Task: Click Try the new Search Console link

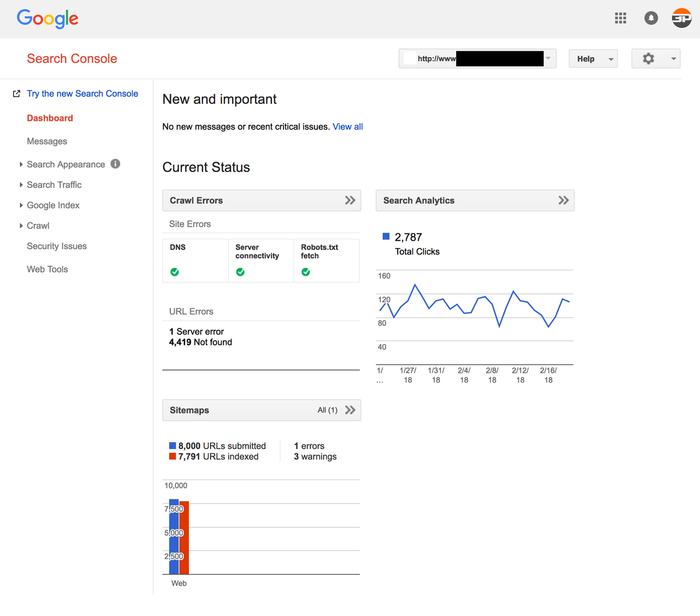Action: [82, 93]
